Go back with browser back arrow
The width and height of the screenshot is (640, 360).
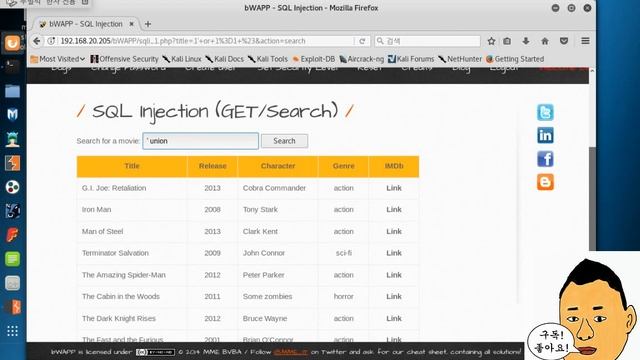pos(37,41)
